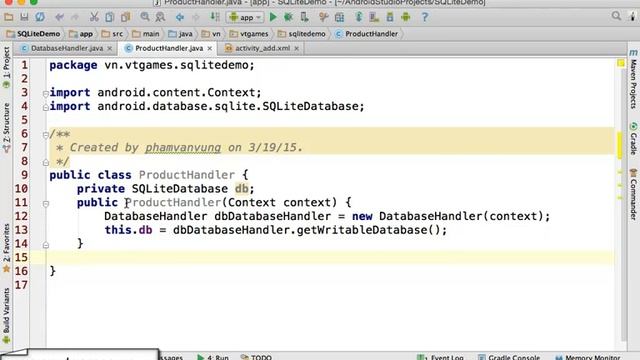This screenshot has width=640, height=360.
Task: Open the Memory Monitor panel
Action: point(588,357)
